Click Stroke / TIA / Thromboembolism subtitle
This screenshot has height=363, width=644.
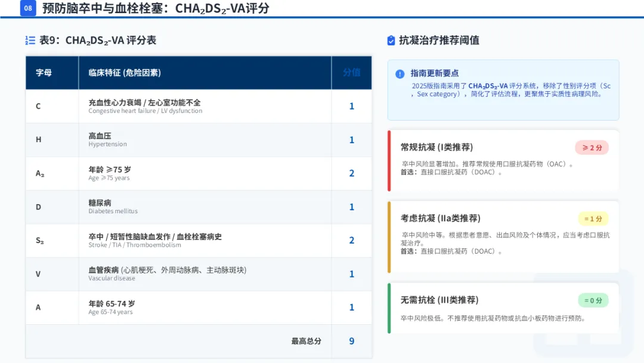point(135,245)
